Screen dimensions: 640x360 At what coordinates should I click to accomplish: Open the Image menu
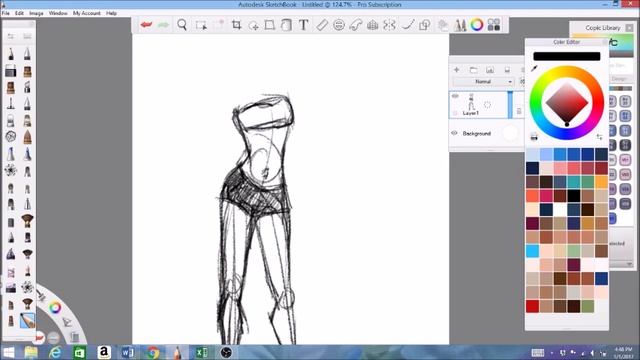pos(36,13)
